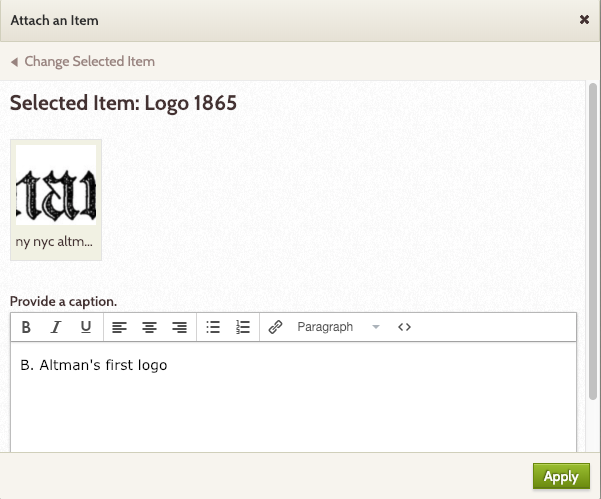Image resolution: width=601 pixels, height=499 pixels.
Task: Insert a link in the caption
Action: [275, 327]
